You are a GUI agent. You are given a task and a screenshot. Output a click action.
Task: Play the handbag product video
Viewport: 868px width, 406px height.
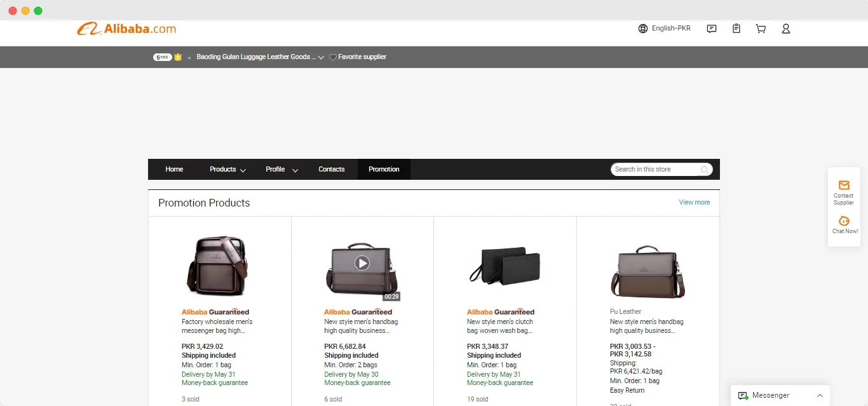click(x=362, y=263)
